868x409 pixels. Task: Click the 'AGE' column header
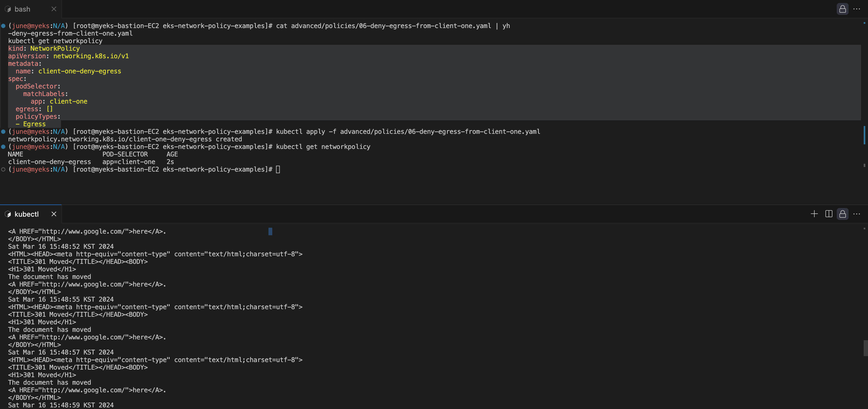172,154
